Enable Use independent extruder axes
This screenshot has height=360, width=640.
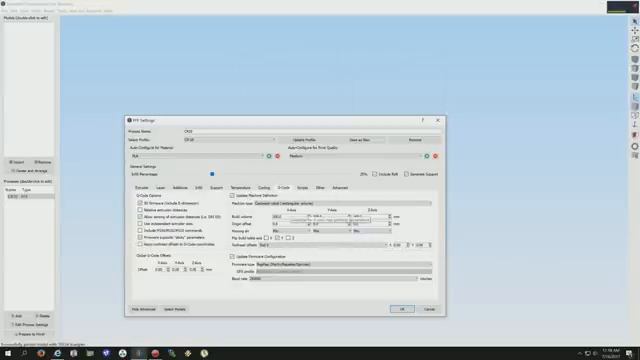[x=140, y=224]
